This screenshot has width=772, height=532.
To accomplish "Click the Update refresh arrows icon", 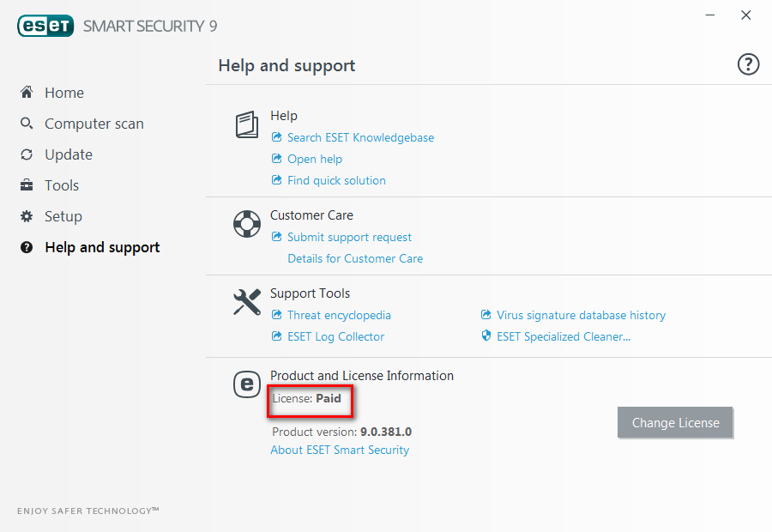I will [27, 154].
